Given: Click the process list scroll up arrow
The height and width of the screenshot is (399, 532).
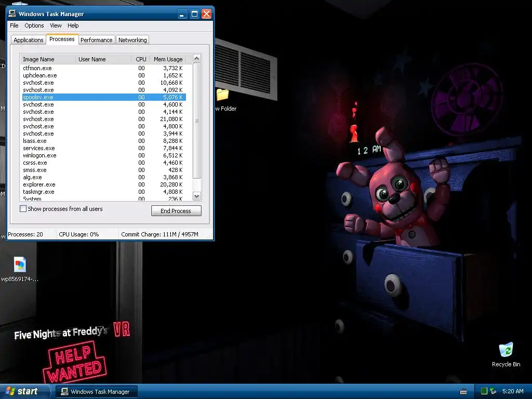Looking at the screenshot, I should coord(197,59).
